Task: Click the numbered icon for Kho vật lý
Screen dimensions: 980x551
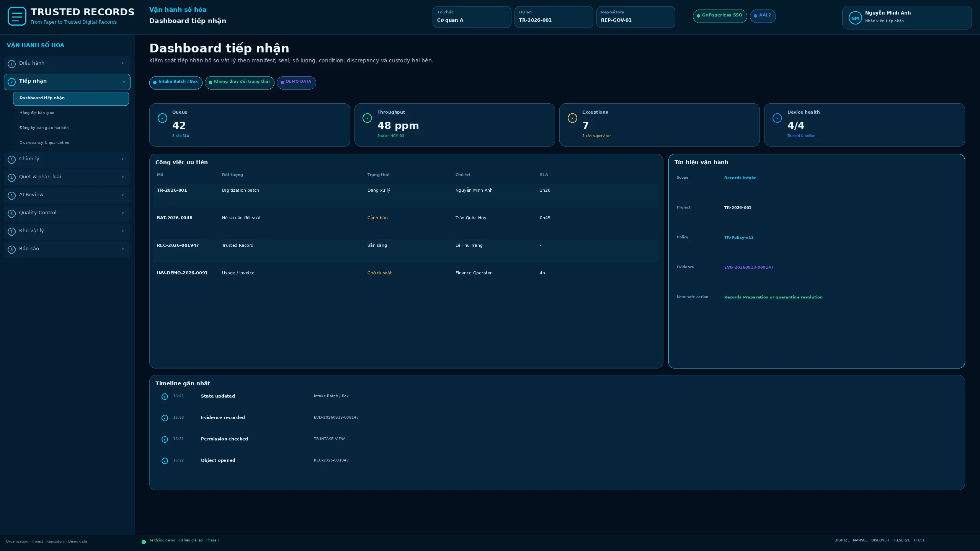Action: coord(11,231)
